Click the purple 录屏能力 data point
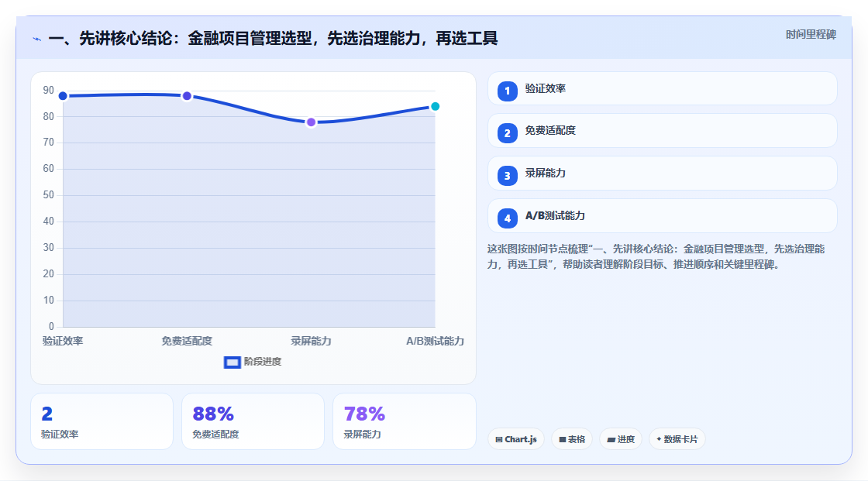 pyautogui.click(x=311, y=122)
